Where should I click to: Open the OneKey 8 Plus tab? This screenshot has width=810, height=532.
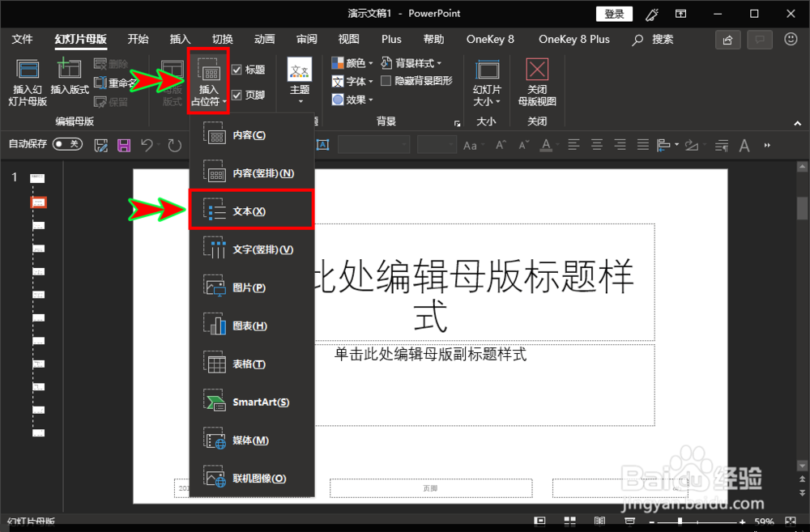point(574,39)
